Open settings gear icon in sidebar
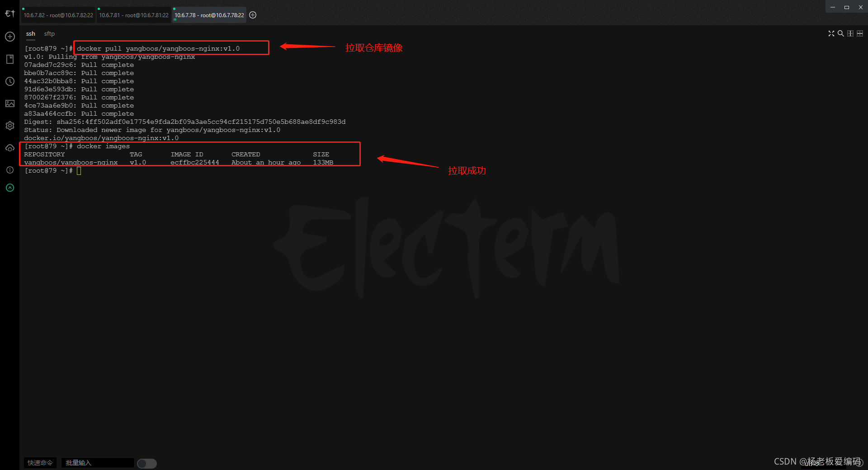This screenshot has height=470, width=868. click(10, 126)
